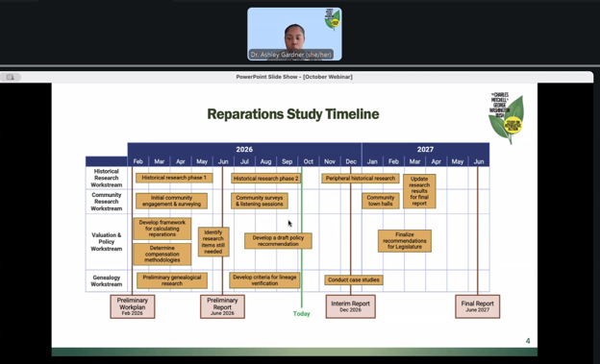This screenshot has width=600, height=364.
Task: Click the Genealogy Workstream row label
Action: [107, 281]
